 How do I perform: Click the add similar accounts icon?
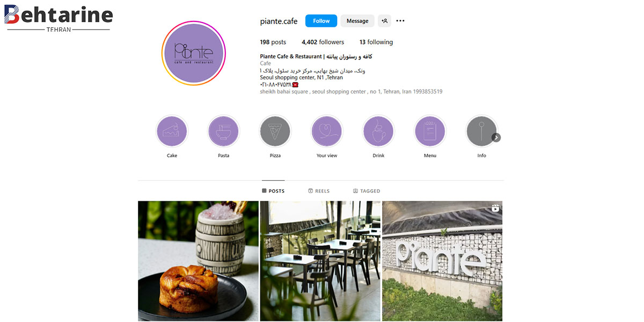coord(384,21)
